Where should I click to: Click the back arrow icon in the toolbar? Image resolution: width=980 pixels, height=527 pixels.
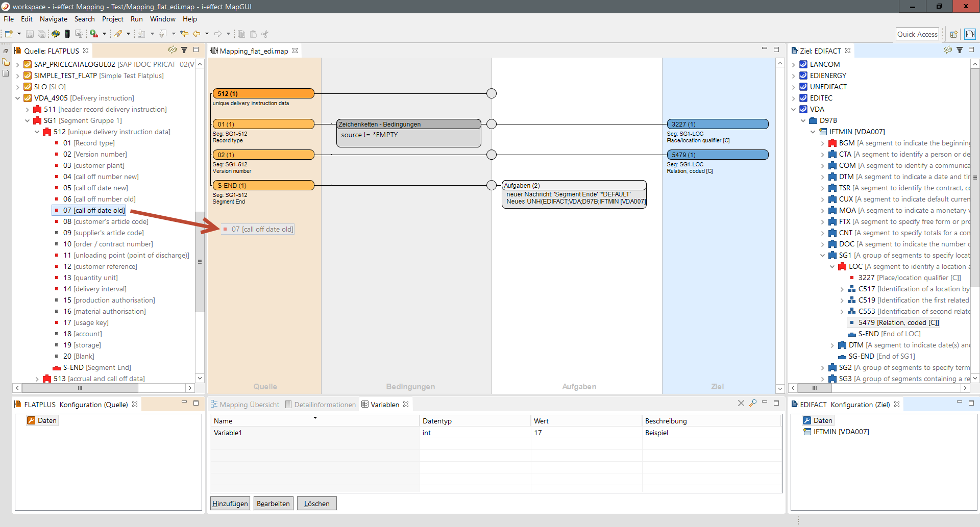pyautogui.click(x=197, y=34)
